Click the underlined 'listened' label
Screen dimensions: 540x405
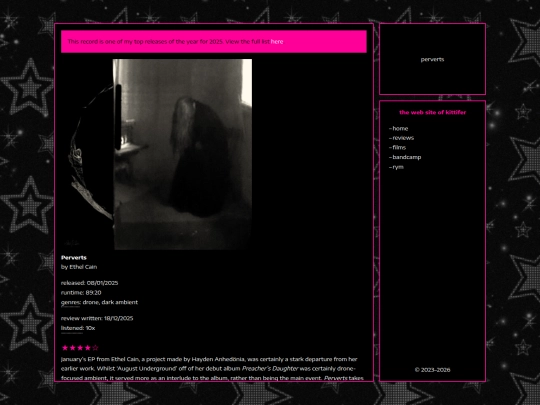click(72, 328)
